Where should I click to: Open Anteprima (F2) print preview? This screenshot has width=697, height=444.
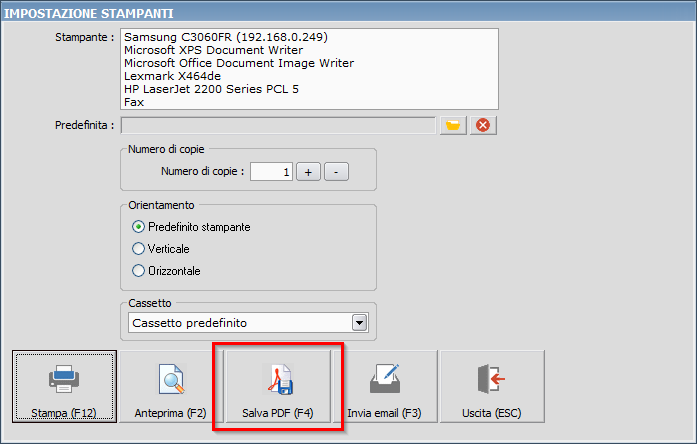click(x=171, y=386)
